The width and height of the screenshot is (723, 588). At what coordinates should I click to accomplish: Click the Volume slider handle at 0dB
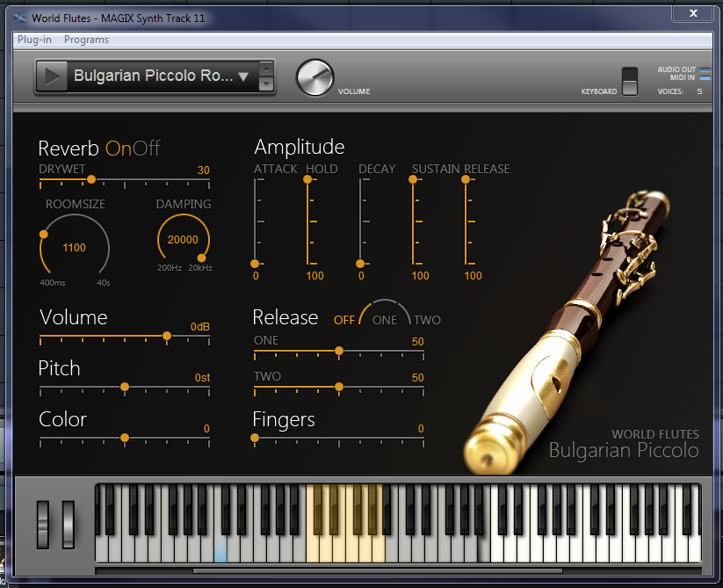coord(167,337)
